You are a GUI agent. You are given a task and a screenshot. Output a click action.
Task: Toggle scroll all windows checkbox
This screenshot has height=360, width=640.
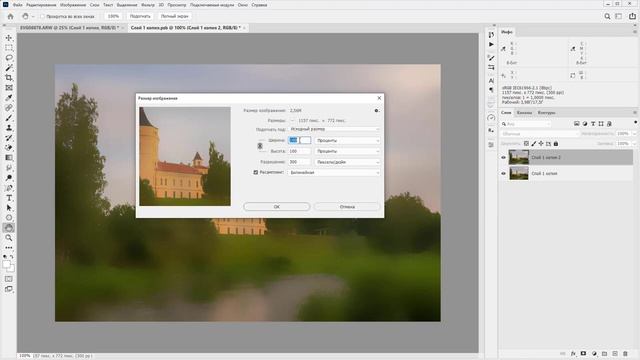42,16
